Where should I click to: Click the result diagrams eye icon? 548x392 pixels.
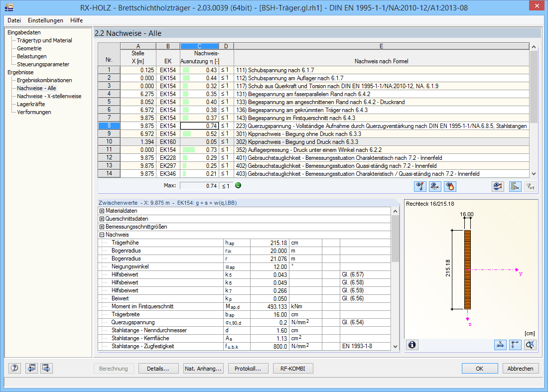(x=497, y=186)
